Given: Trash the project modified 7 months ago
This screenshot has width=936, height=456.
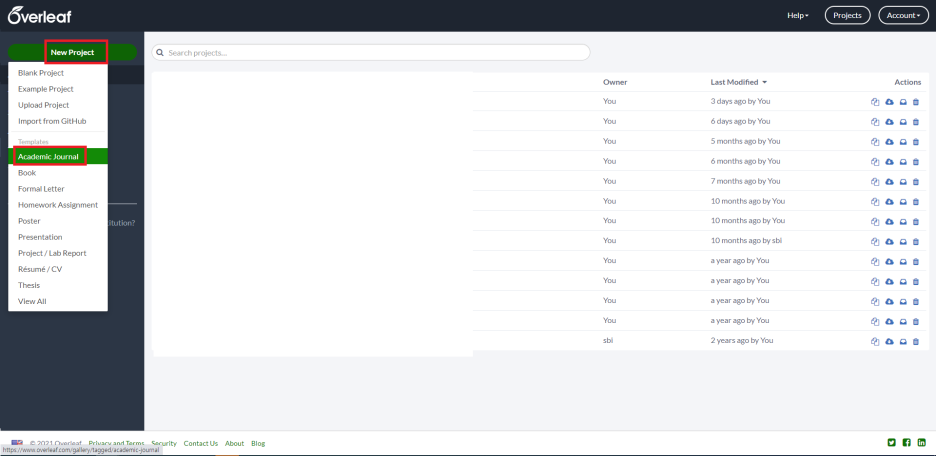Looking at the screenshot, I should coord(916,181).
